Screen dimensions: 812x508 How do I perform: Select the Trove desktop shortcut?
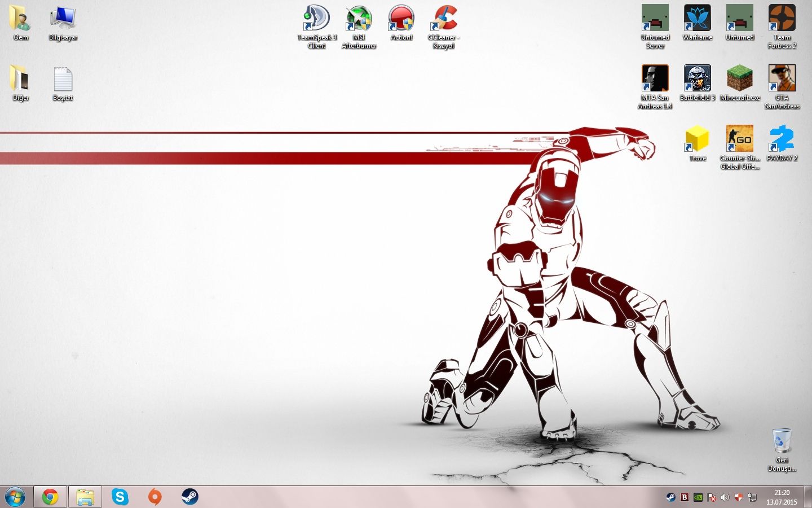click(x=698, y=143)
